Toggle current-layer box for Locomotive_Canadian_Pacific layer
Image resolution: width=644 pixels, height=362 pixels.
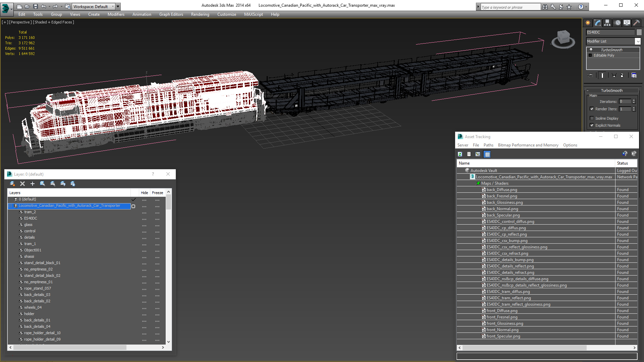(x=133, y=206)
